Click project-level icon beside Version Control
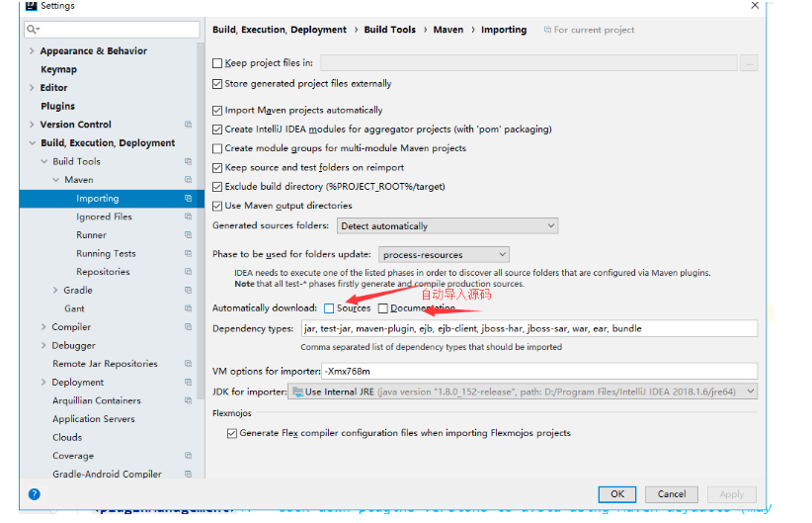812x523 pixels. [188, 125]
